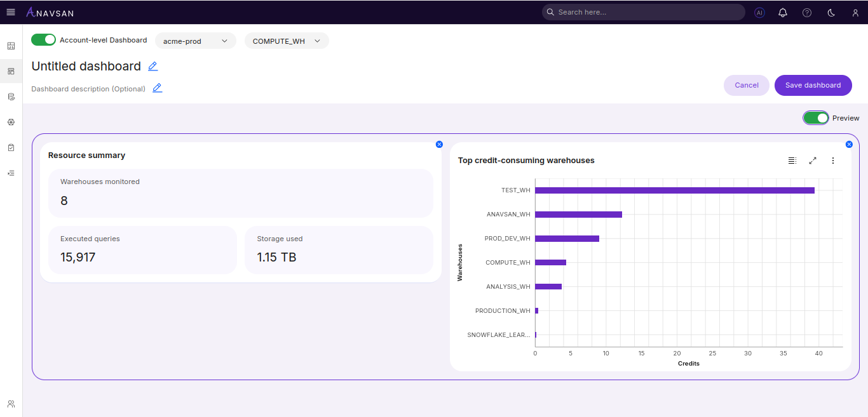Turn off the Preview toggle
This screenshot has height=417, width=868.
pyautogui.click(x=816, y=118)
